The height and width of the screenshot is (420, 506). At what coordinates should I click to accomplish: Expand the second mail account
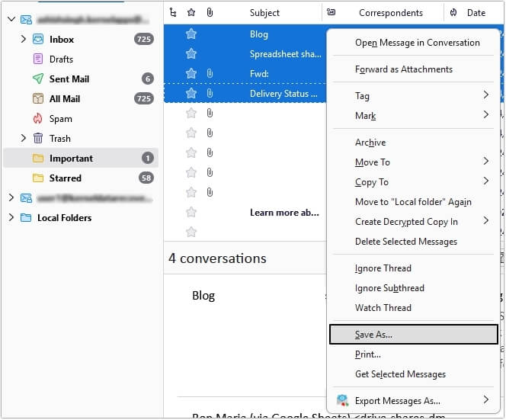point(11,197)
